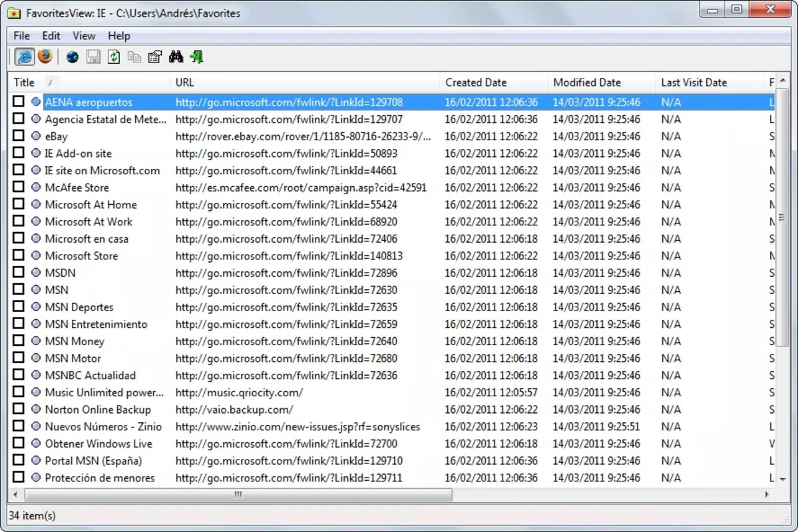The width and height of the screenshot is (798, 532).
Task: Click the FavoritesView app icon in title bar
Action: tap(14, 13)
